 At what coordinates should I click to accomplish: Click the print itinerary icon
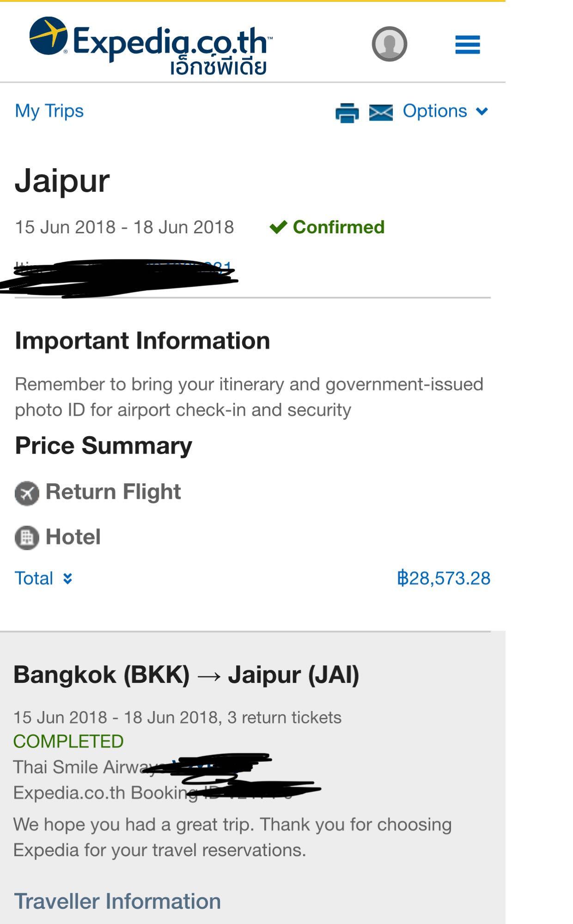[x=347, y=112]
